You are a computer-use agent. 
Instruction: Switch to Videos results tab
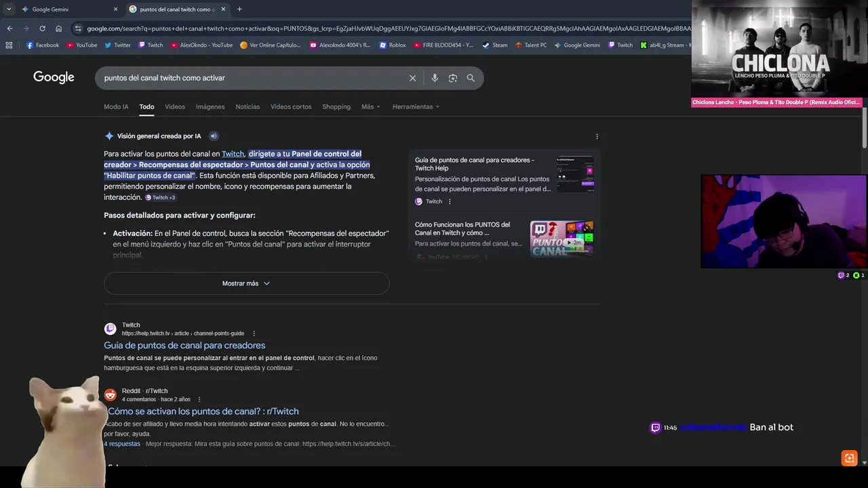coord(175,106)
